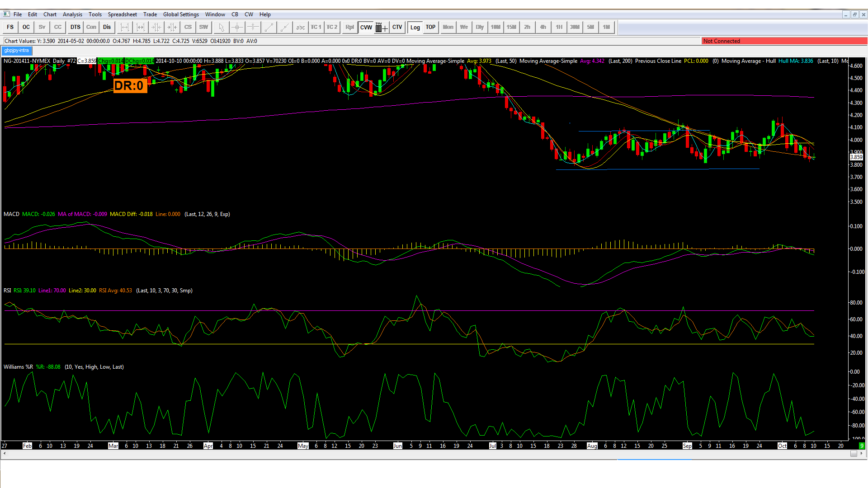Image resolution: width=868 pixels, height=488 pixels.
Task: Toggle the CTV button
Action: coord(397,27)
